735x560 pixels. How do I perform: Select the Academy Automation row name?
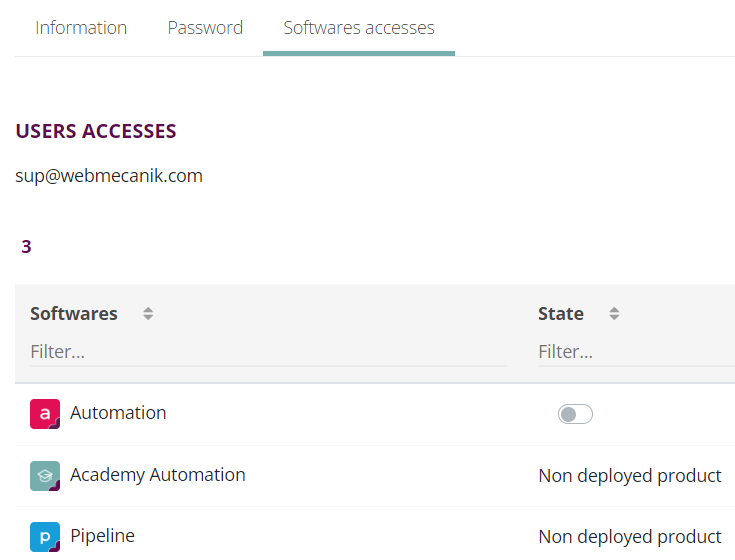tap(158, 475)
